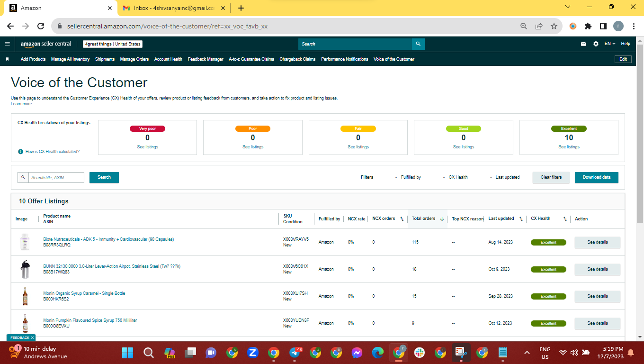This screenshot has height=364, width=644.
Task: See listings under Excellent
Action: 569,147
